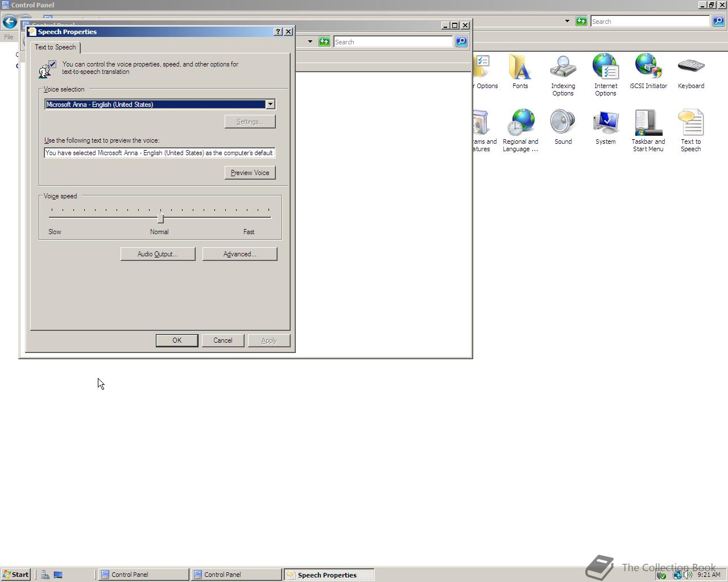Click the search magnifier in main Control Panel
728x582 pixels.
(x=718, y=21)
